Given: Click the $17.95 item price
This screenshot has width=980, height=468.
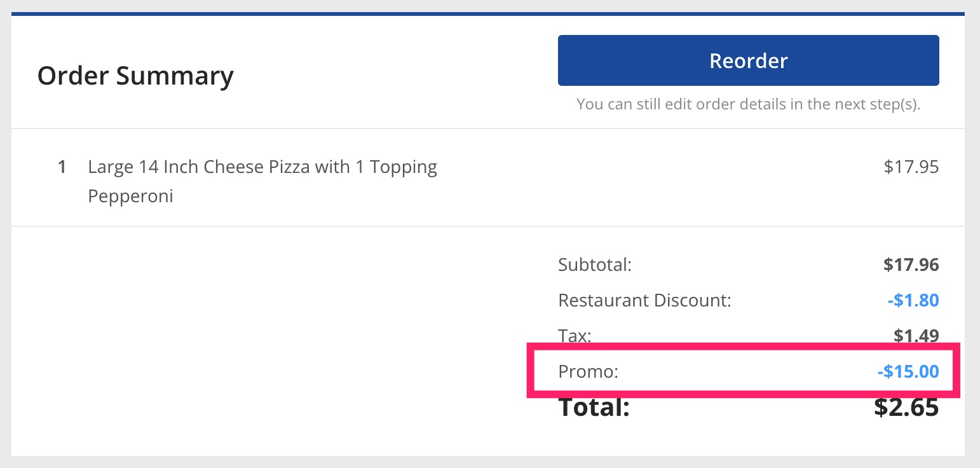Looking at the screenshot, I should (x=911, y=168).
